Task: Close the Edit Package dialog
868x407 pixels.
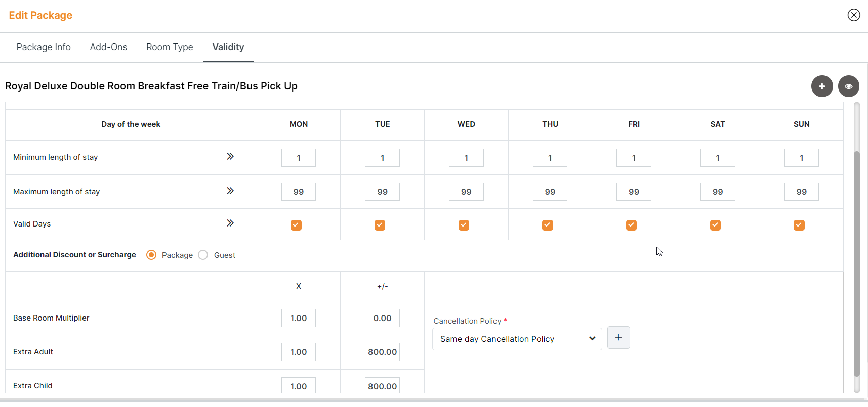Action: tap(853, 15)
